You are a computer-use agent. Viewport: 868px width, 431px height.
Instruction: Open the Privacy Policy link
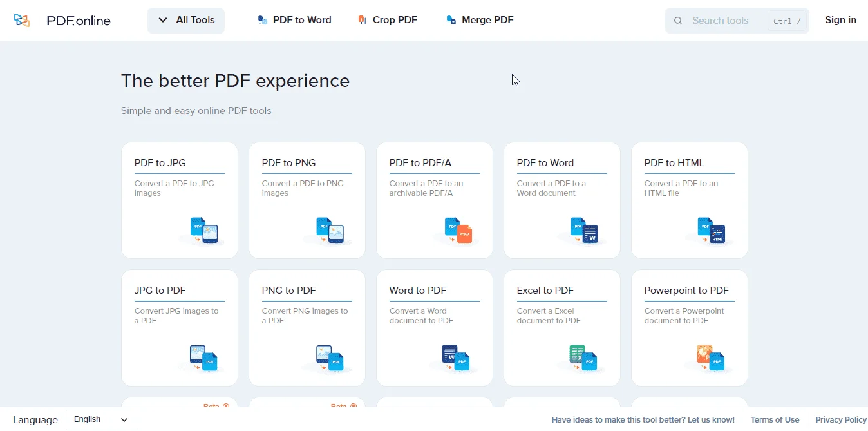(x=841, y=420)
